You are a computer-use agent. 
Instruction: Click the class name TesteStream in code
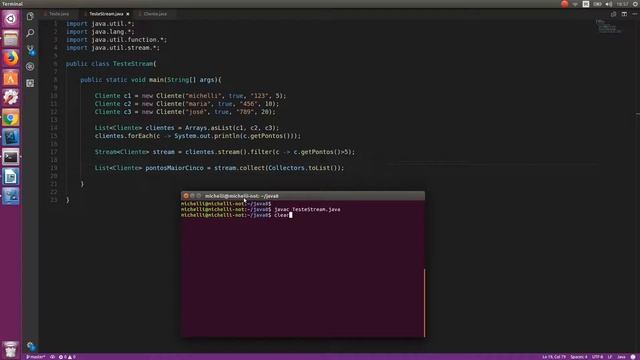click(133, 64)
